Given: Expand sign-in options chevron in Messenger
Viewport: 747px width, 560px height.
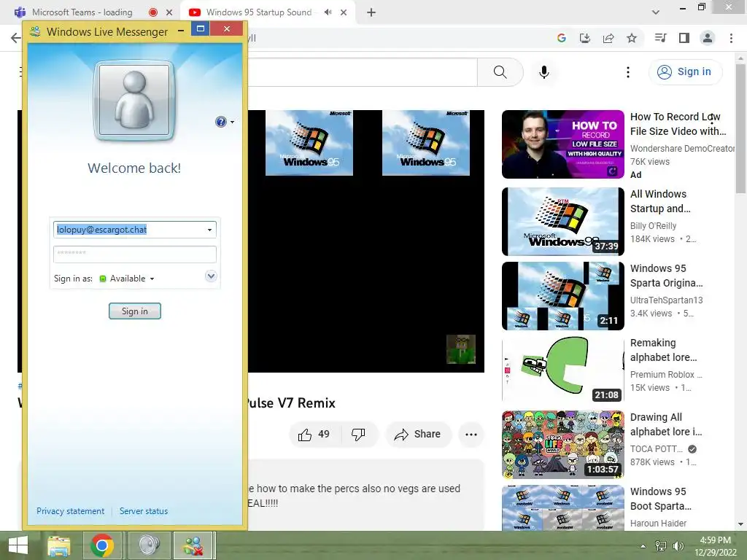Looking at the screenshot, I should (211, 276).
